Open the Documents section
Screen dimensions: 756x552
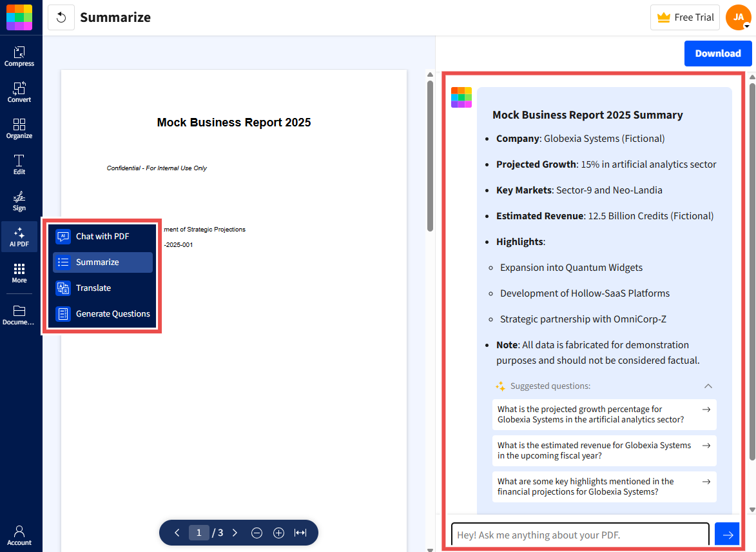[x=19, y=315]
